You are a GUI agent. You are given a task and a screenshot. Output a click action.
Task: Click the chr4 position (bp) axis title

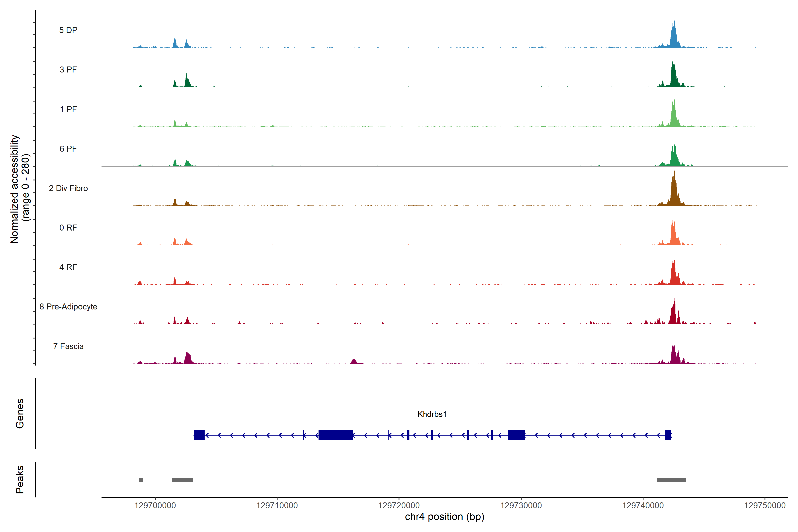point(444,517)
